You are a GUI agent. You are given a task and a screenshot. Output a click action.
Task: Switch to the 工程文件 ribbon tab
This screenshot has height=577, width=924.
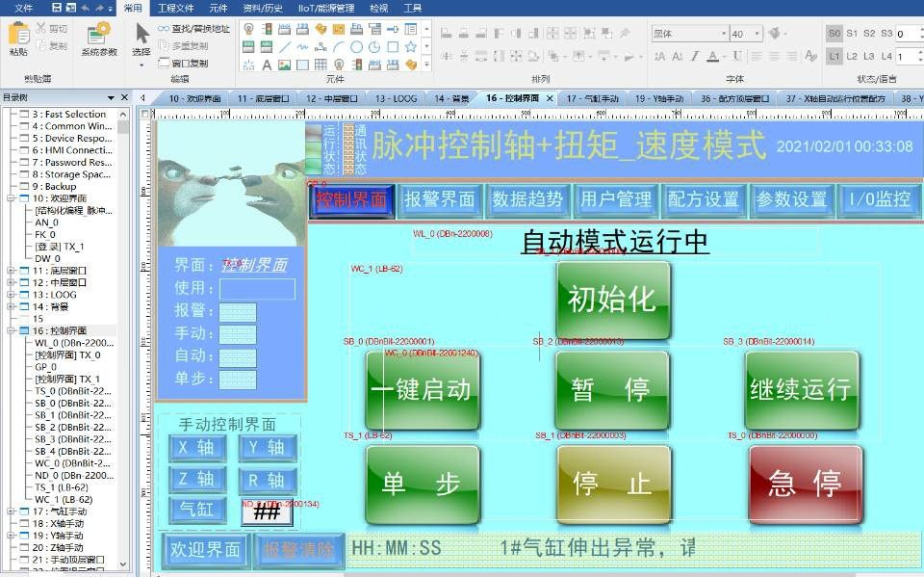(x=175, y=8)
